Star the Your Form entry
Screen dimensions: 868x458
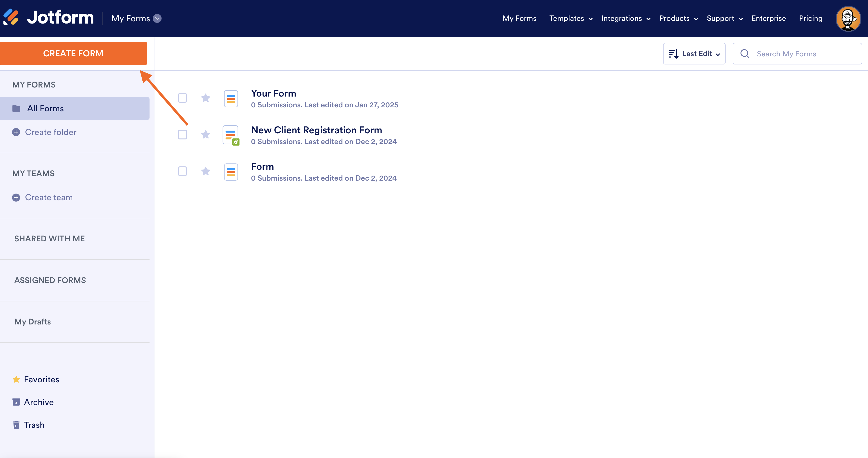[206, 98]
